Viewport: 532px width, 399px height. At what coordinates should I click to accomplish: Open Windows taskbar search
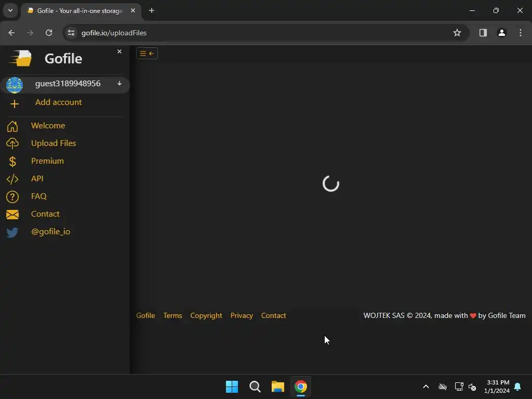pyautogui.click(x=255, y=387)
